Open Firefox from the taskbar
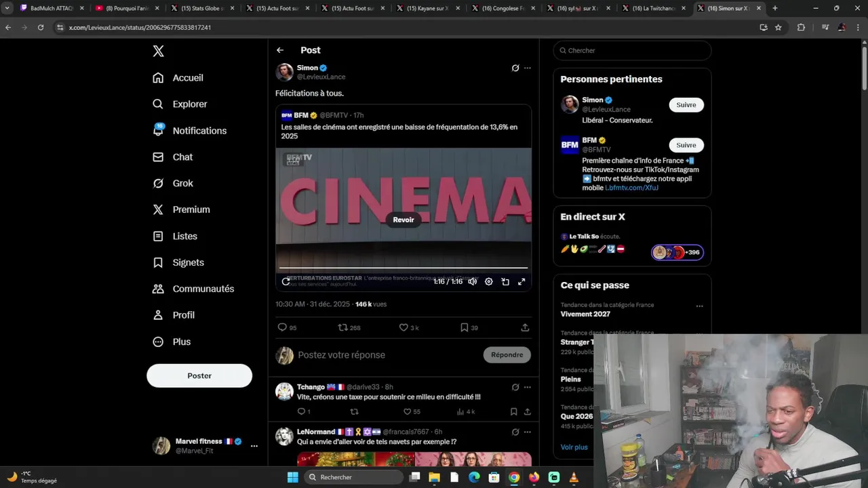The image size is (868, 488). [x=534, y=478]
